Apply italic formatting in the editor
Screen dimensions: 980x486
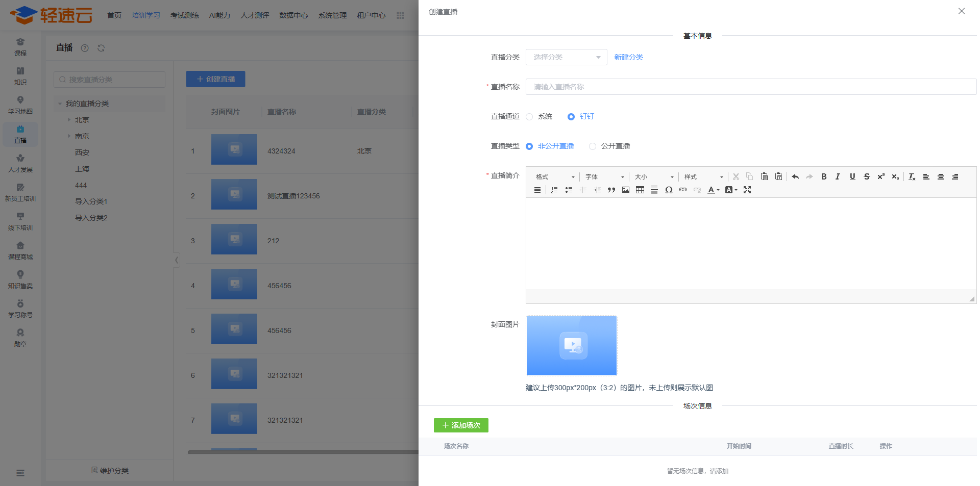[x=838, y=176]
